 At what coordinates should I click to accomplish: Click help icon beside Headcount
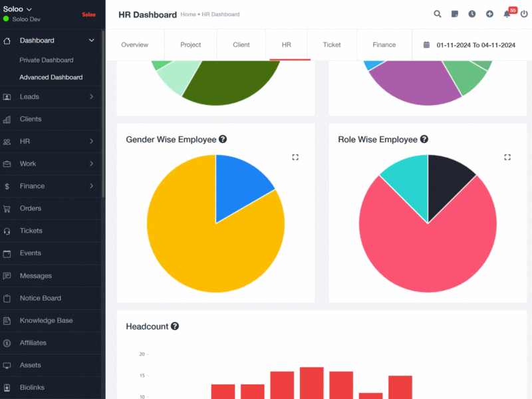click(x=175, y=327)
